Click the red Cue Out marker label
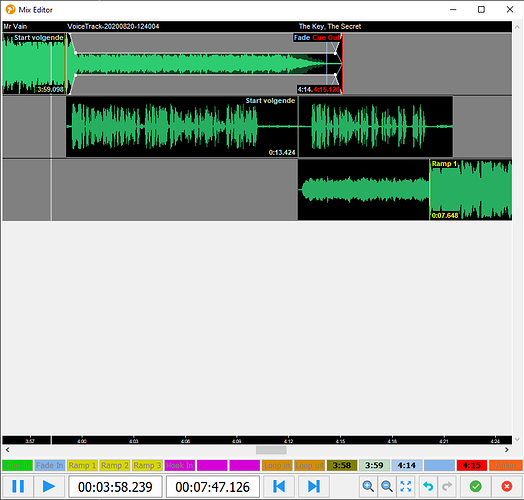 (x=326, y=37)
